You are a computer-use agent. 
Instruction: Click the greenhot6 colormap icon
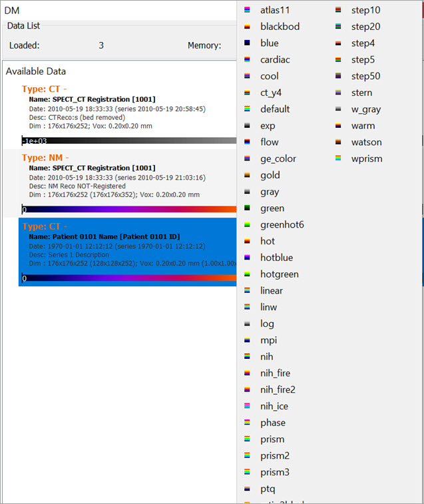[248, 225]
